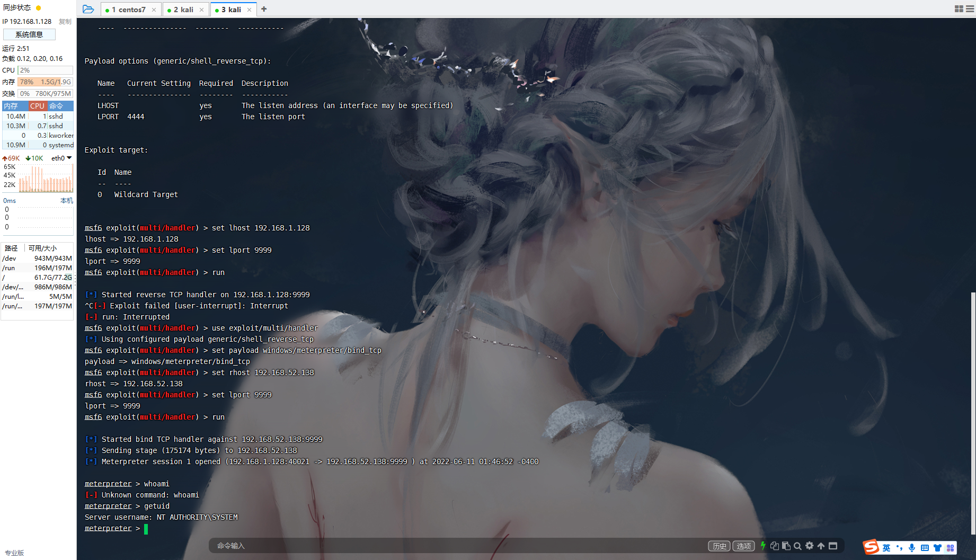Open the layout grid icon at top right

(x=959, y=9)
